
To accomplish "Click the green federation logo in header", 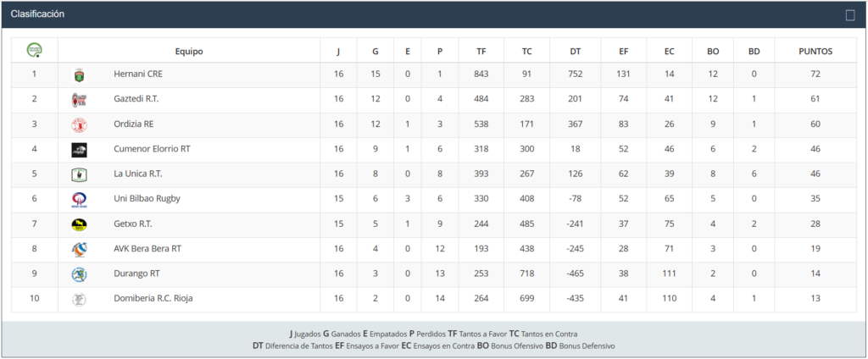I will click(35, 50).
